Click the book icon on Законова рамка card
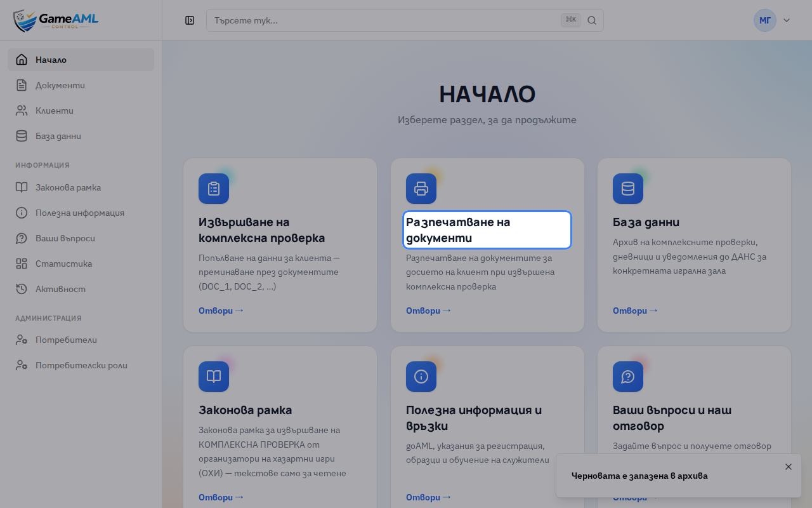 (x=214, y=377)
